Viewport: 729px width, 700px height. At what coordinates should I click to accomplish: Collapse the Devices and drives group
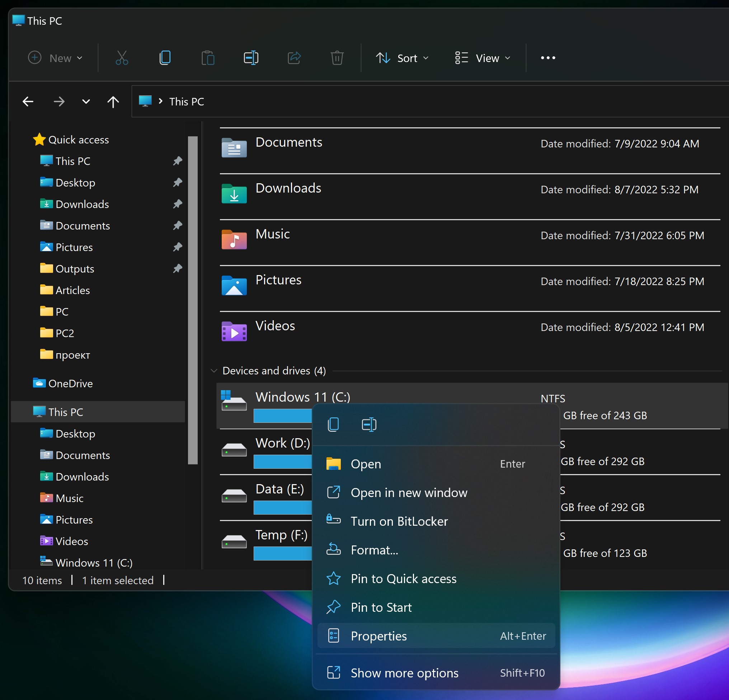click(214, 371)
